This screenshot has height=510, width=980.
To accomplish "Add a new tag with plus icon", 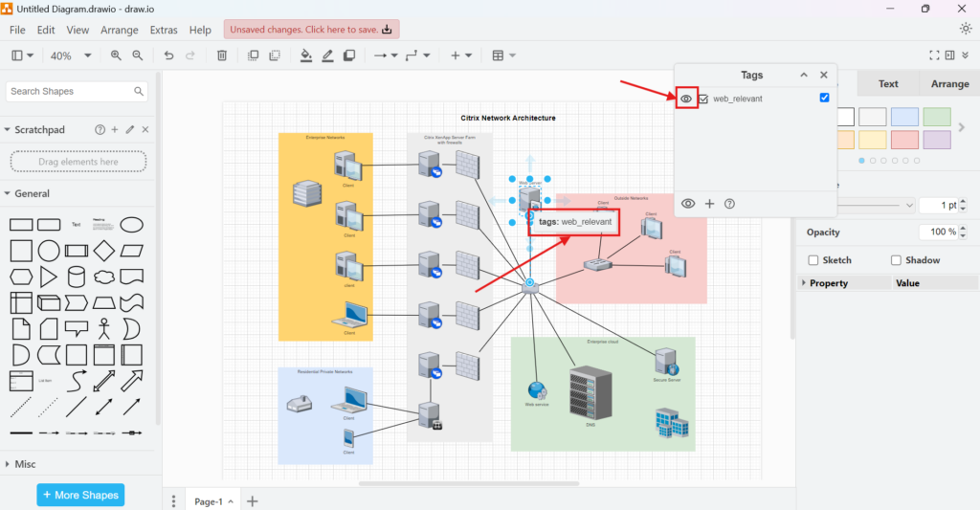I will [x=710, y=204].
